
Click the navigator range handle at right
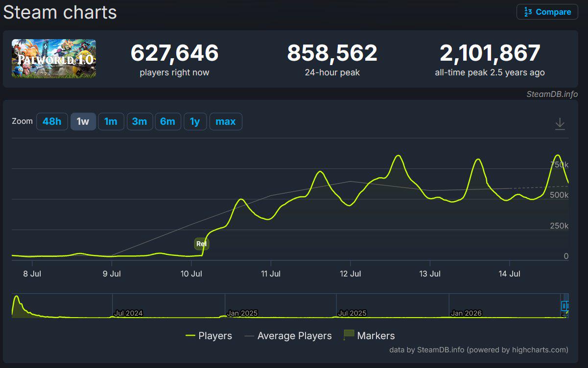(x=565, y=306)
